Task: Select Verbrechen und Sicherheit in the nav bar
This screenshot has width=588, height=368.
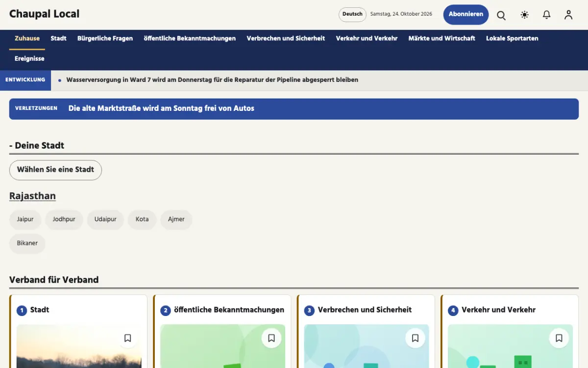Action: [x=286, y=38]
